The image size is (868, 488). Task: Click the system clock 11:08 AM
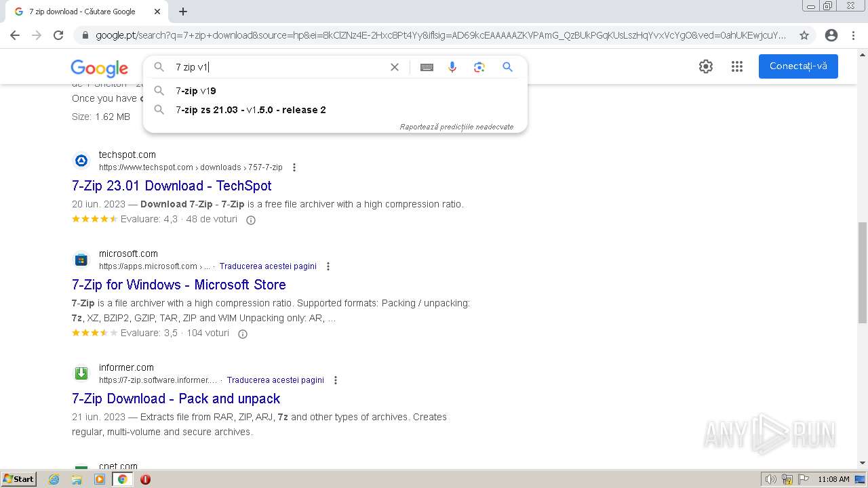tap(833, 479)
